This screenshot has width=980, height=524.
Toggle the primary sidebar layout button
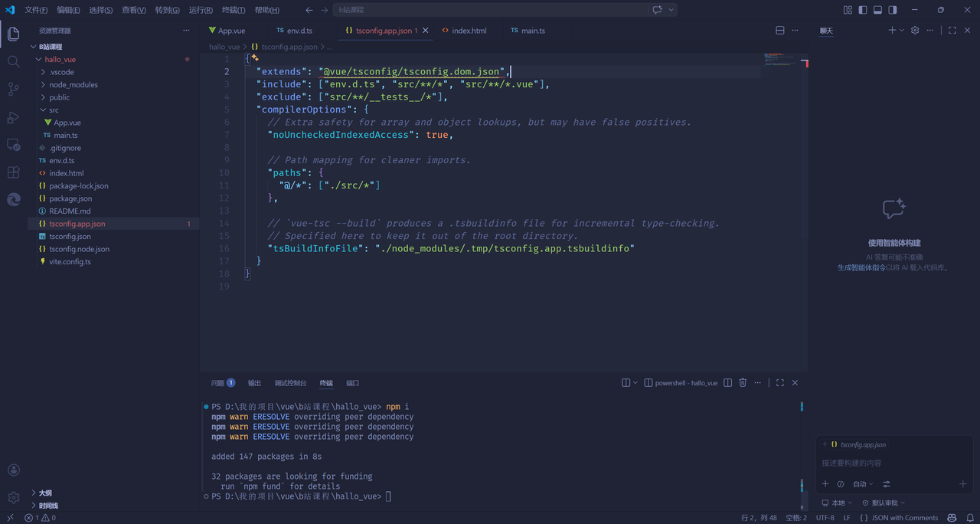point(863,10)
